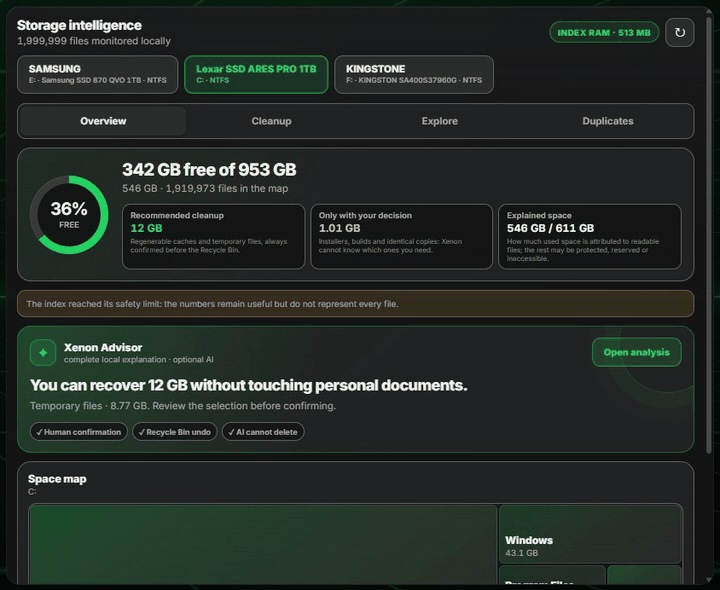The width and height of the screenshot is (720, 590).
Task: Click the Open analysis button
Action: click(x=636, y=352)
